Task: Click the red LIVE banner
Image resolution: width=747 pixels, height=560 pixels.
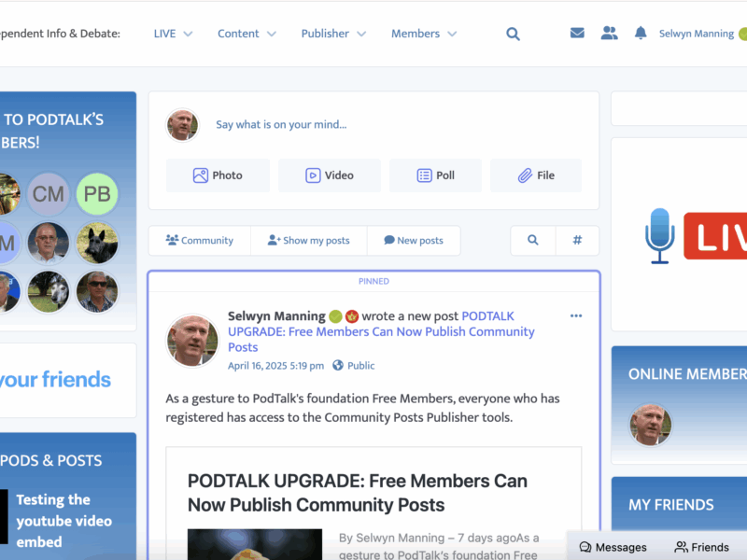Action: [x=715, y=236]
